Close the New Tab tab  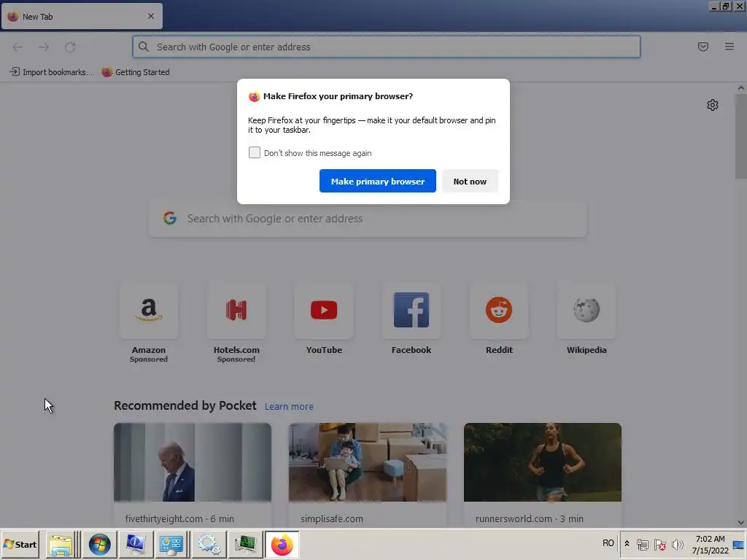pos(150,16)
